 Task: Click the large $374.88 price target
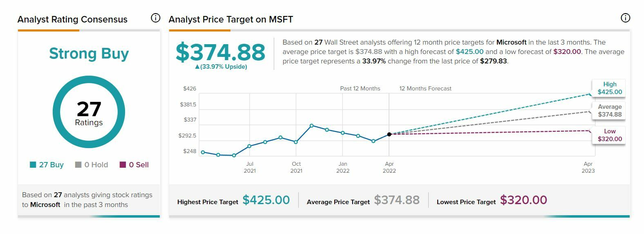click(x=221, y=52)
